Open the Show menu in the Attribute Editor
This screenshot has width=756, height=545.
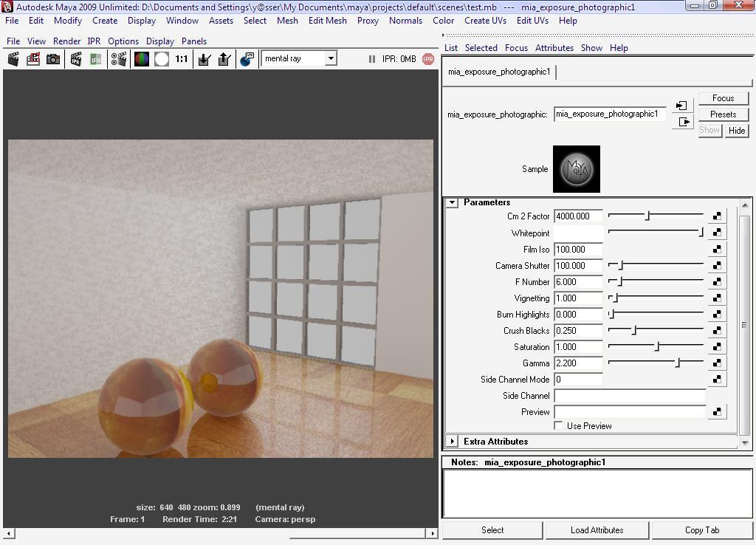point(591,48)
